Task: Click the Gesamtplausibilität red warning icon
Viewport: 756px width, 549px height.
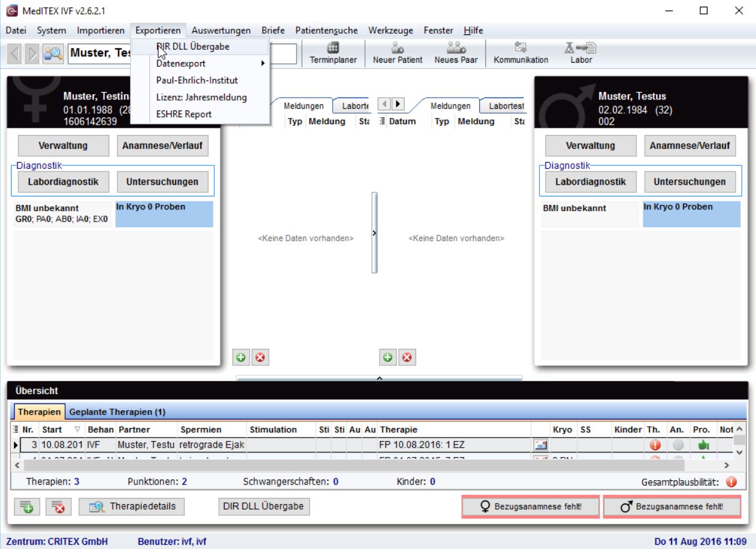Action: pyautogui.click(x=731, y=482)
